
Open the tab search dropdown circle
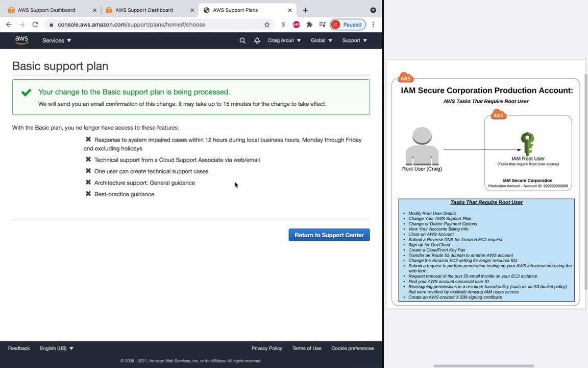[x=373, y=10]
